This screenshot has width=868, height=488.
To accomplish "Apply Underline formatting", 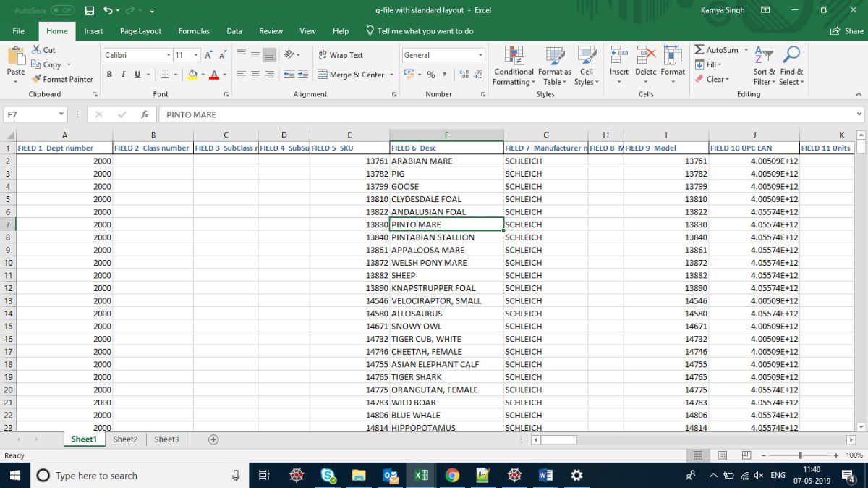I will pos(137,75).
